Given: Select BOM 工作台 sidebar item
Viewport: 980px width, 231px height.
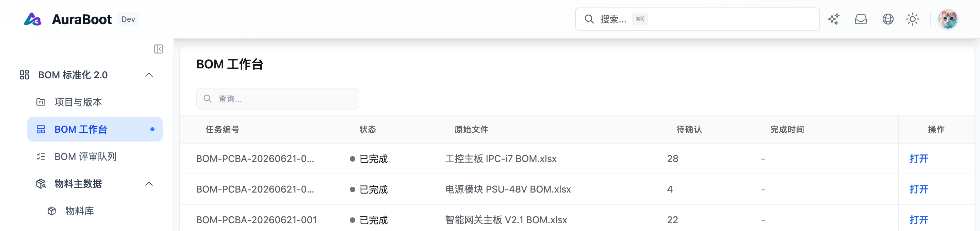Looking at the screenshot, I should point(95,129).
